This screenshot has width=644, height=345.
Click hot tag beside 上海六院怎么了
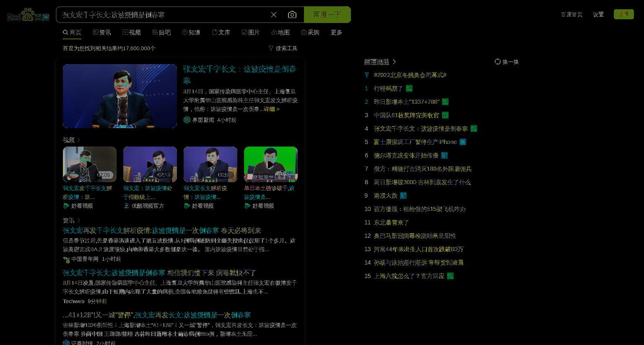pos(450,276)
